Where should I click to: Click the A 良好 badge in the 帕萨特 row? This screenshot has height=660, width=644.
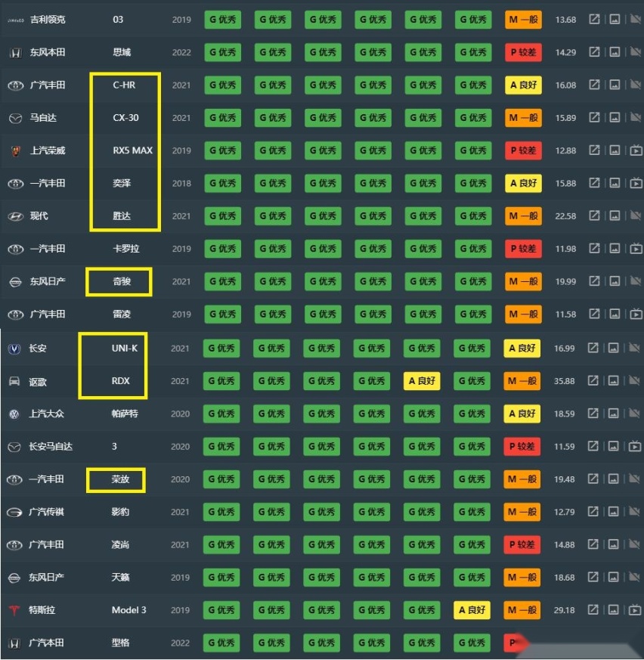click(522, 414)
